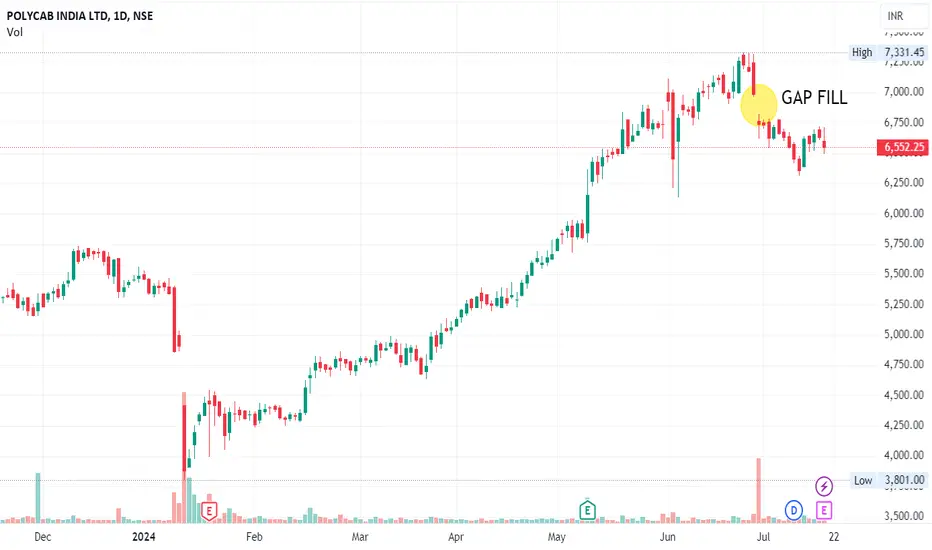Click the Dec label on time axis

[x=43, y=537]
